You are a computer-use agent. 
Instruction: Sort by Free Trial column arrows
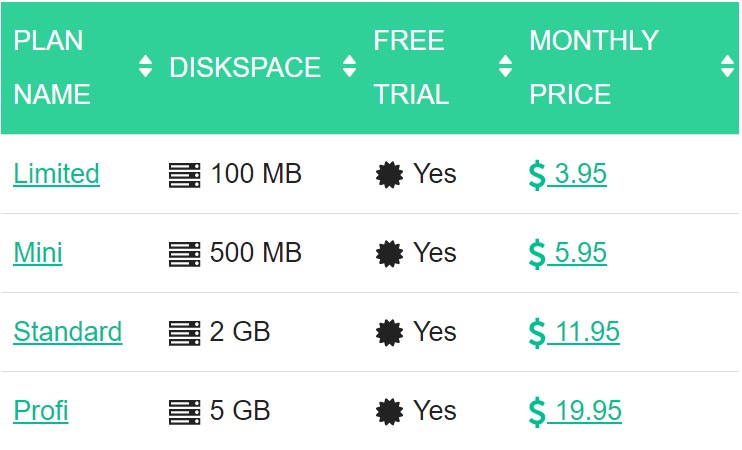[x=505, y=67]
